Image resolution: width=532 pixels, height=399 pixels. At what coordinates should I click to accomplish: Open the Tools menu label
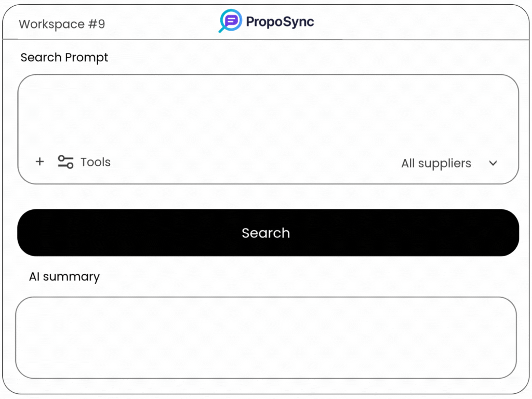(x=96, y=162)
